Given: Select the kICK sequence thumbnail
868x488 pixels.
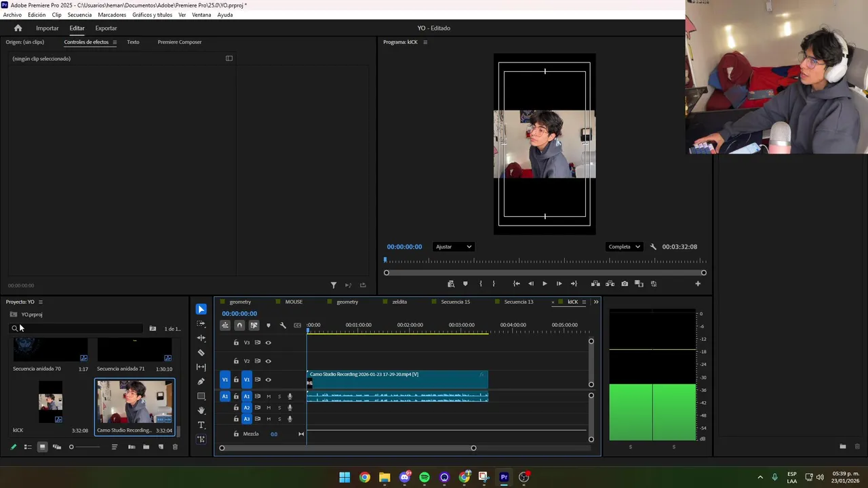Looking at the screenshot, I should (x=50, y=403).
